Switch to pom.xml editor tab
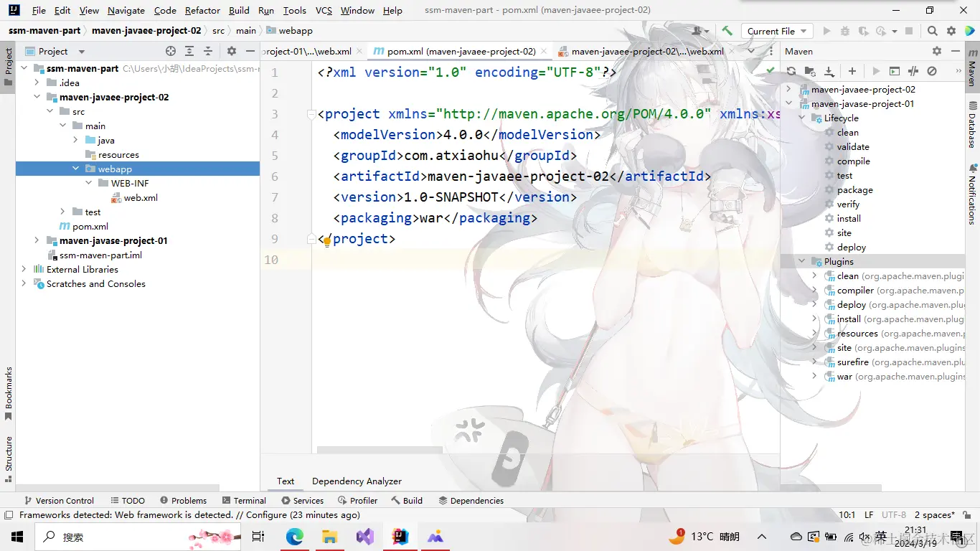Screen dimensions: 980x551 461,51
